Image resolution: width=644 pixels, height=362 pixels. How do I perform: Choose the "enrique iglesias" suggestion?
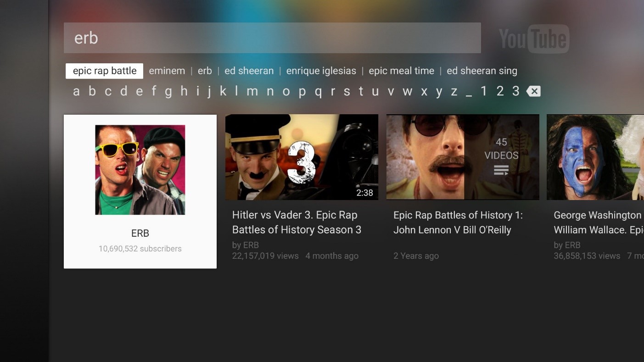tap(321, 70)
